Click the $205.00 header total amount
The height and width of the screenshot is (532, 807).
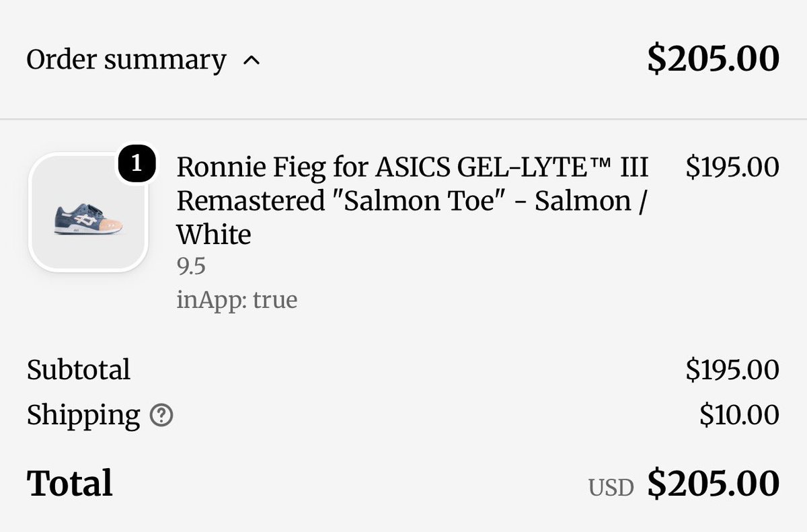[x=713, y=59]
